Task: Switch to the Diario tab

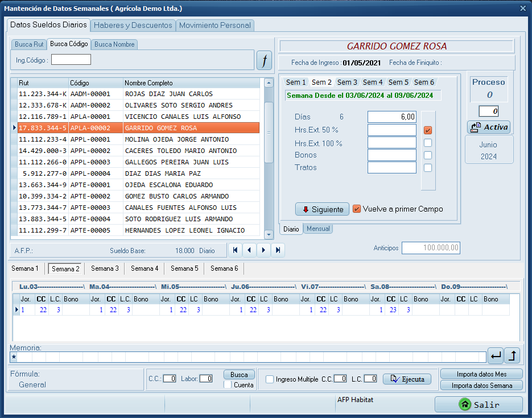Action: click(291, 229)
